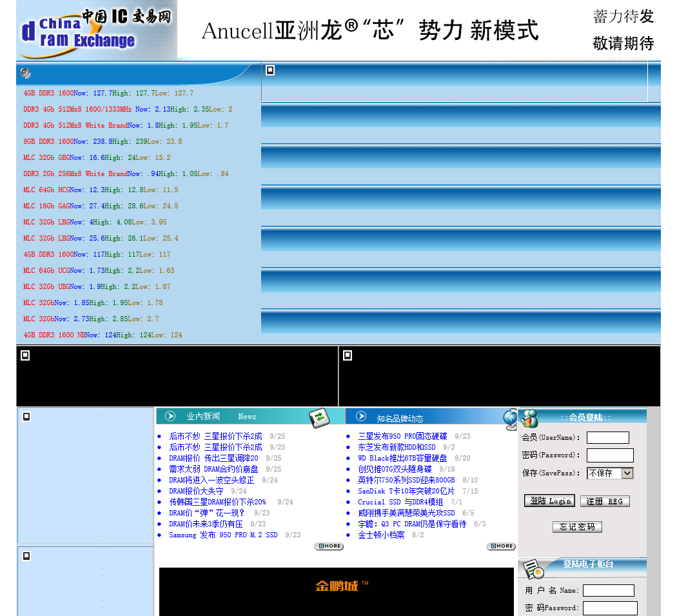The height and width of the screenshot is (616, 677).
Task: Open news link Samsung 发布 950 PRO M.2 SSD
Action: (x=223, y=535)
